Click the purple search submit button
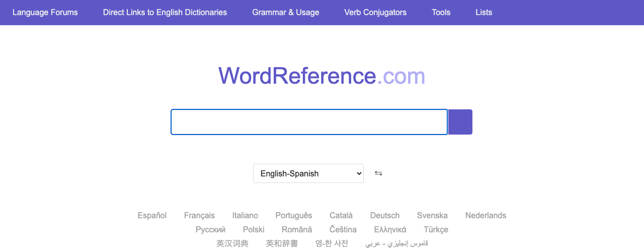Screen dimensions: 644x252 click(460, 122)
